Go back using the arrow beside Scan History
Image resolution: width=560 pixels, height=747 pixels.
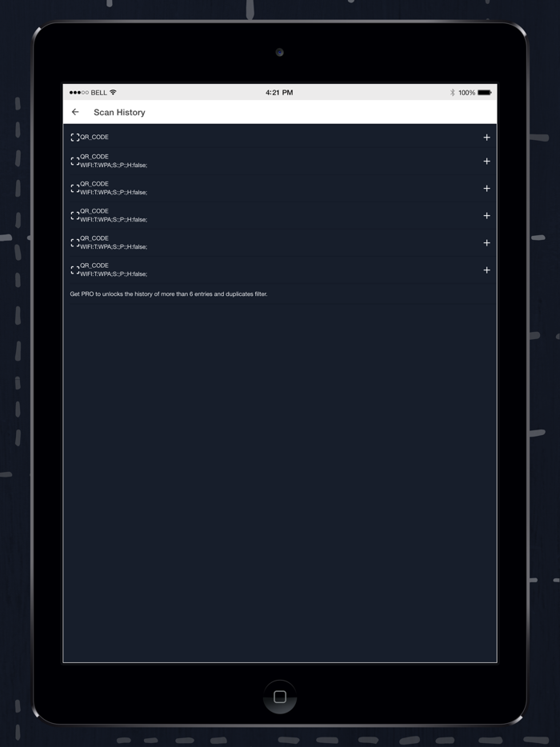click(x=75, y=112)
